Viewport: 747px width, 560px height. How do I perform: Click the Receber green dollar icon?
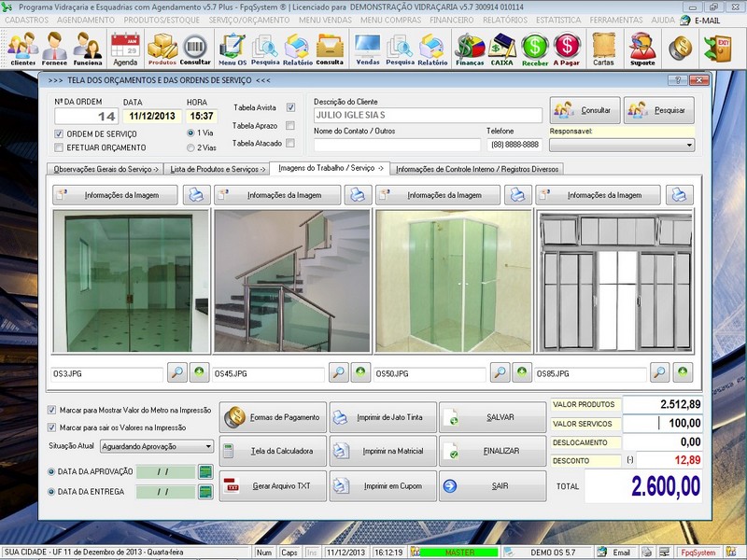pyautogui.click(x=535, y=48)
